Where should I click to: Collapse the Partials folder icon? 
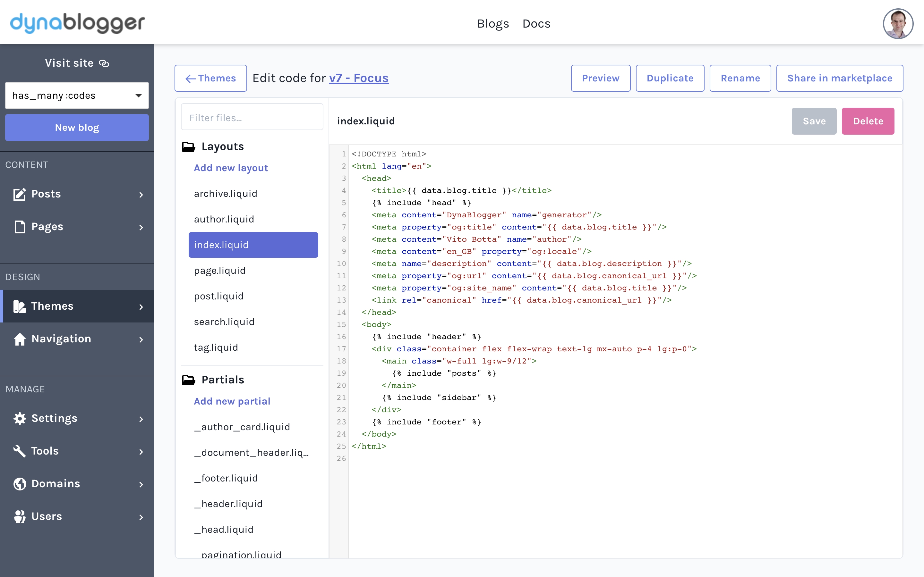189,380
